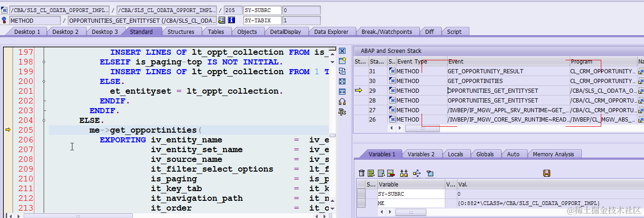Click the right scroll arrow of the stack table
The image size is (644, 218).
[399, 128]
